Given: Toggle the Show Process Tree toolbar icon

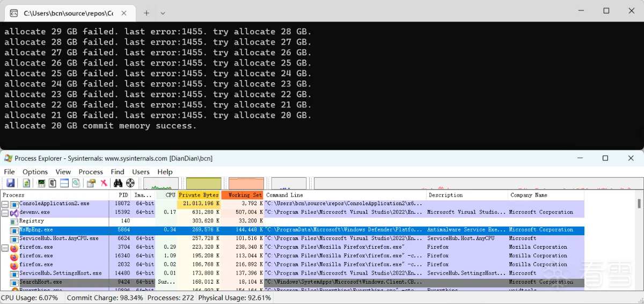Looking at the screenshot, I should pos(53,183).
